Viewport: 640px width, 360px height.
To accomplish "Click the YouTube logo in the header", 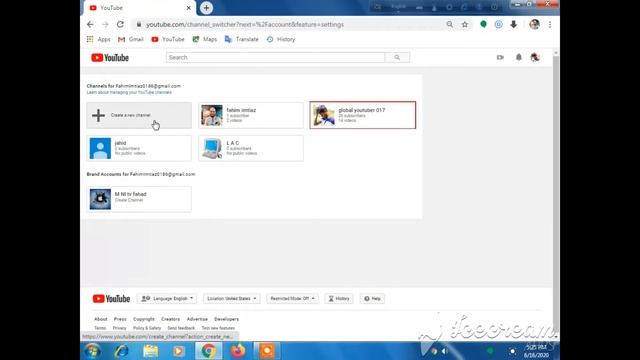I will 110,58.
